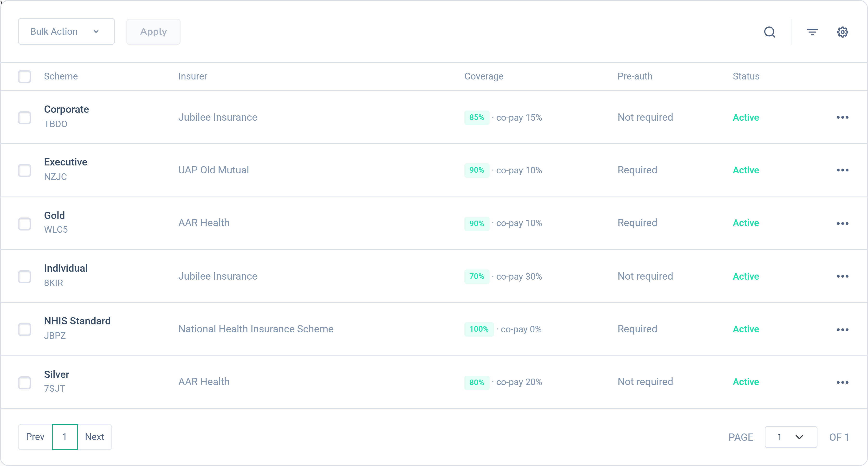Open the search icon in the toolbar
Image resolution: width=868 pixels, height=466 pixels.
click(x=770, y=32)
